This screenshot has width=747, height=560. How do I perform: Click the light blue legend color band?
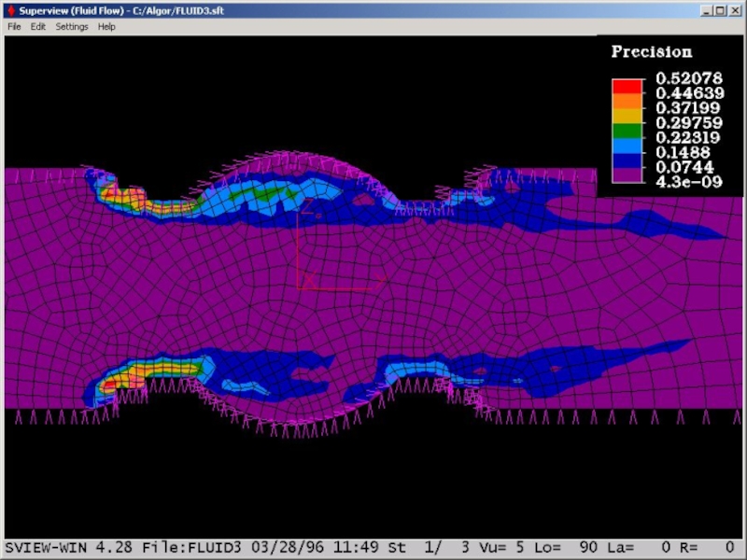point(627,146)
